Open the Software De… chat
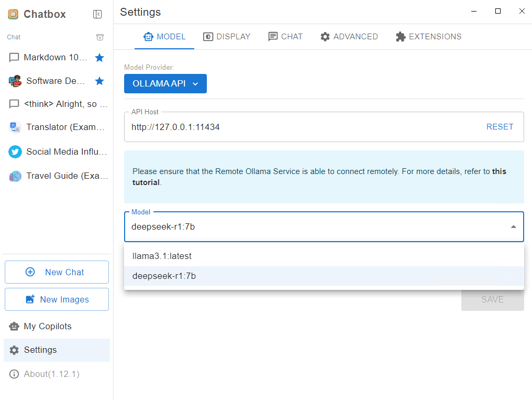The height and width of the screenshot is (400, 532). 57,81
